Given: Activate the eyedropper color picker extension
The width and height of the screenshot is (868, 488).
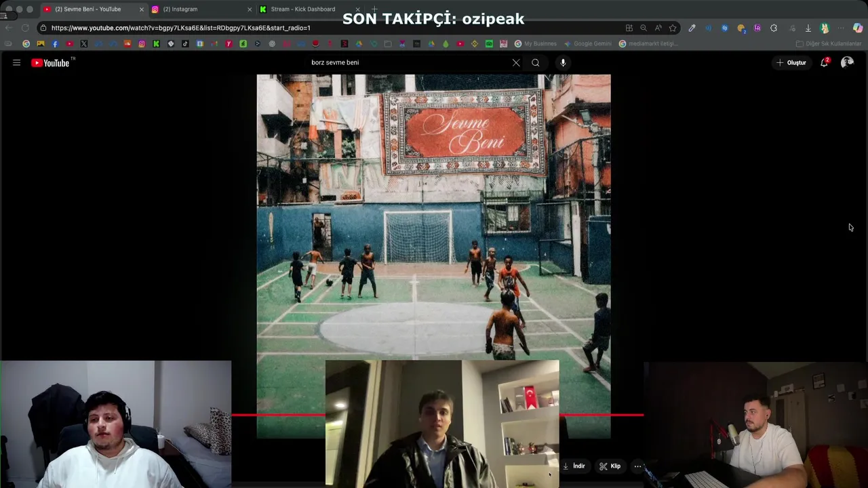Looking at the screenshot, I should pos(692,28).
